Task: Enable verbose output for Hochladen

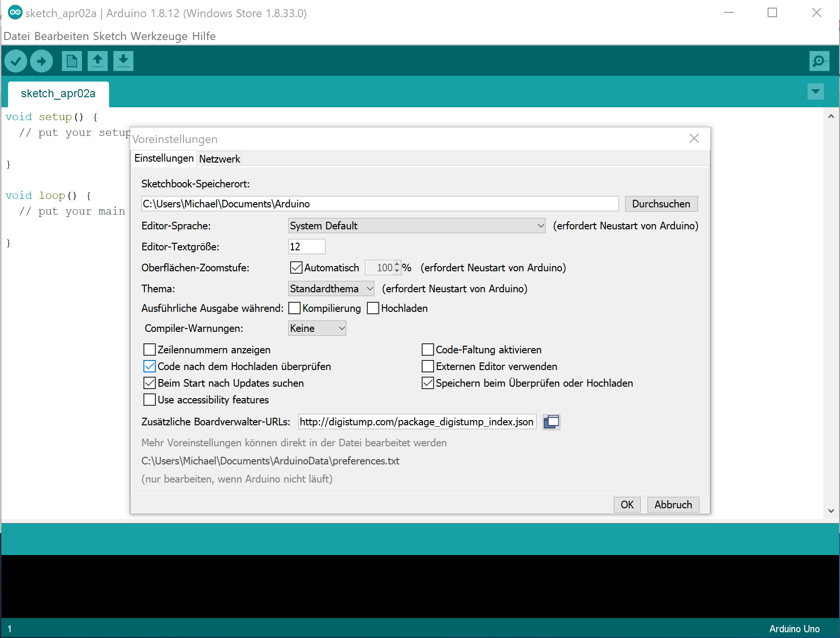Action: click(x=373, y=308)
